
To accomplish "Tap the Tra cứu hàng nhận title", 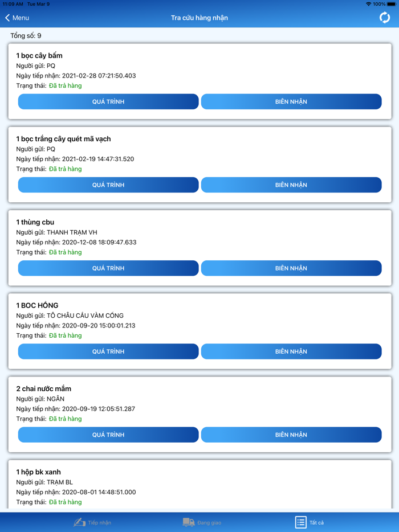I will (x=199, y=18).
